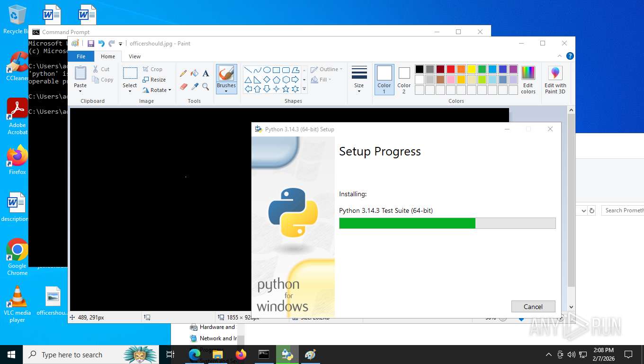The height and width of the screenshot is (364, 644).
Task: Click the Search Prometheus field
Action: (x=623, y=210)
